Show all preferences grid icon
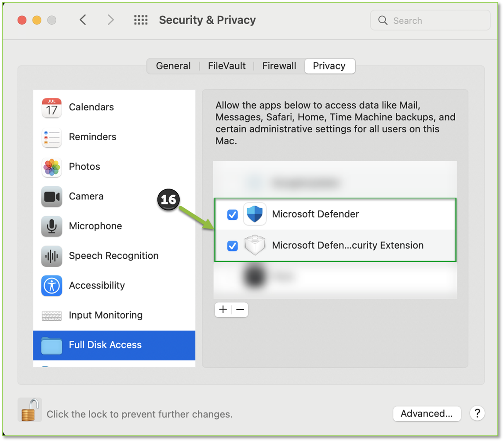504x442 pixels. tap(141, 20)
